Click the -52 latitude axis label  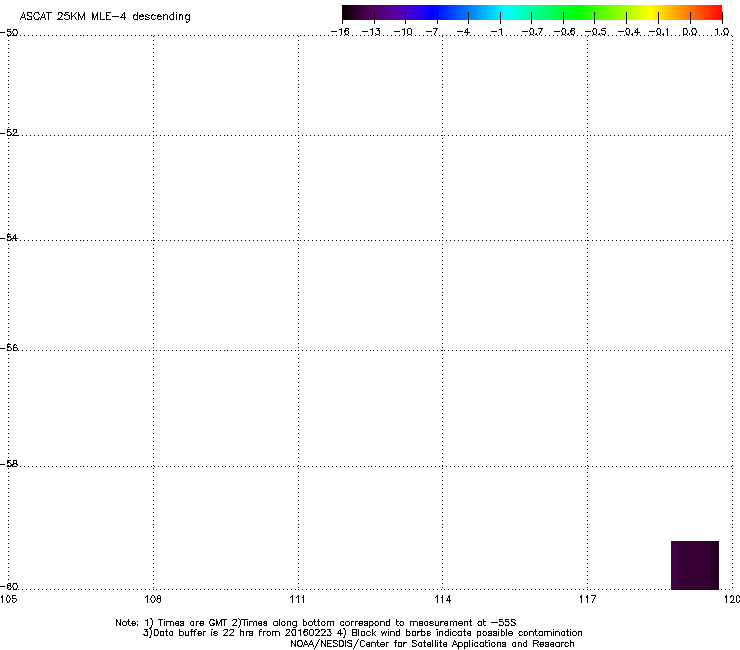[x=9, y=133]
